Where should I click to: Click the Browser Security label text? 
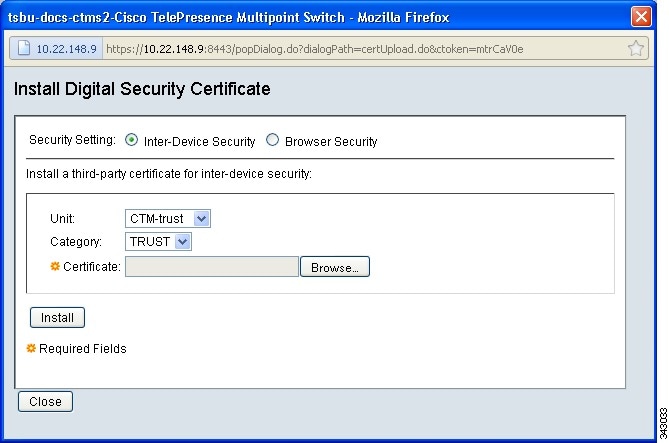click(331, 141)
